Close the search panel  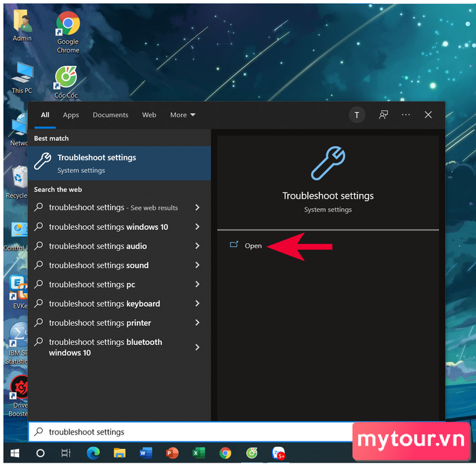point(428,115)
